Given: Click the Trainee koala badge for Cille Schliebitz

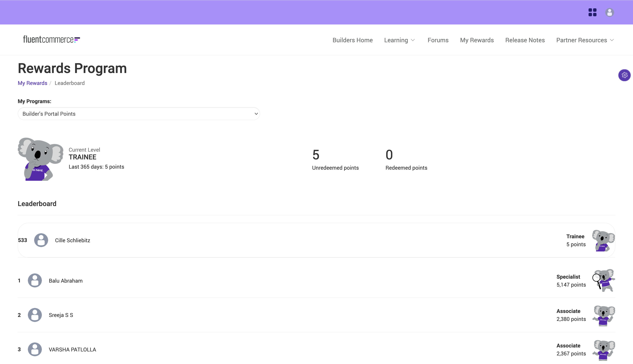Looking at the screenshot, I should click(x=603, y=241).
